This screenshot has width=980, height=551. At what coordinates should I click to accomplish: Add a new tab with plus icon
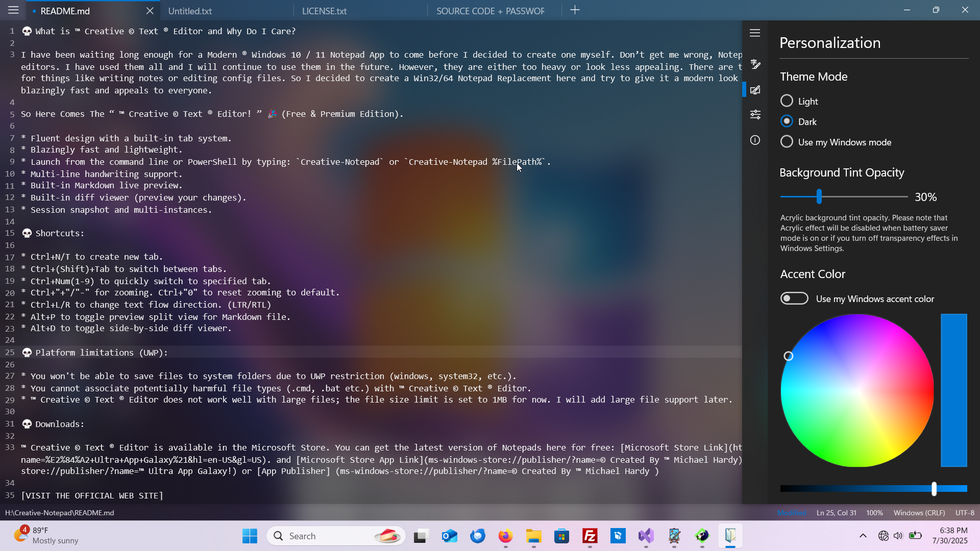tap(575, 10)
